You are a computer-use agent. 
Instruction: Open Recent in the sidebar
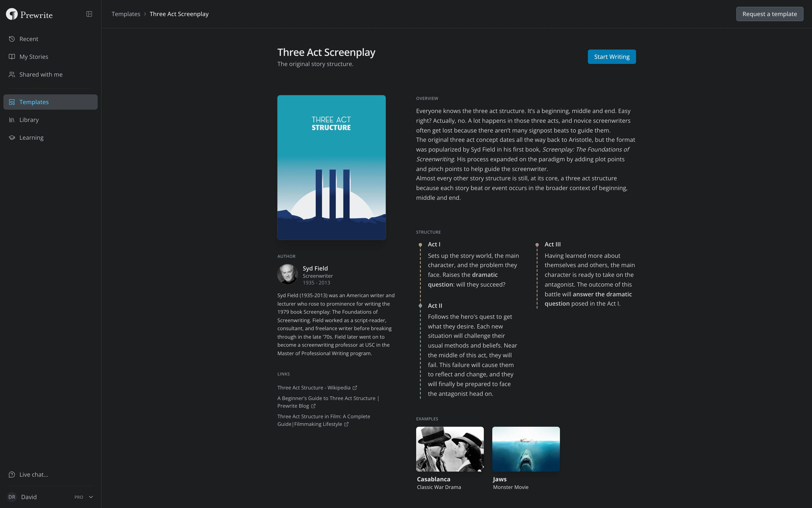click(x=50, y=39)
